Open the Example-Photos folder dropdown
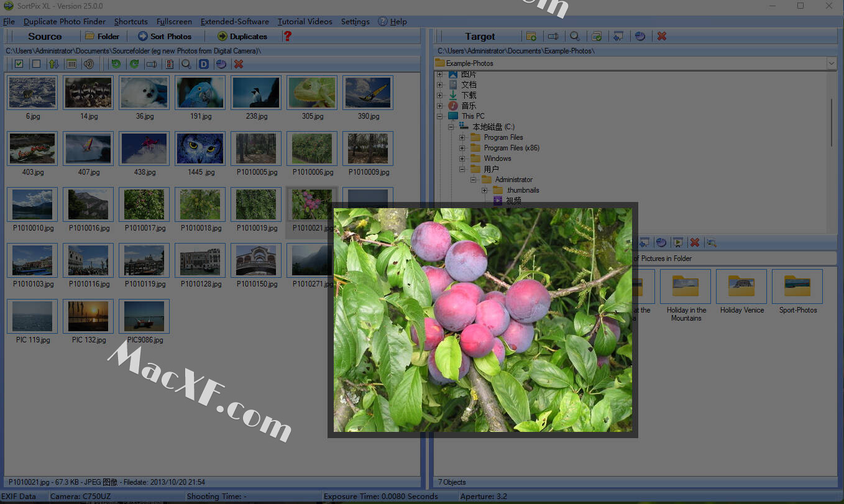 click(831, 63)
